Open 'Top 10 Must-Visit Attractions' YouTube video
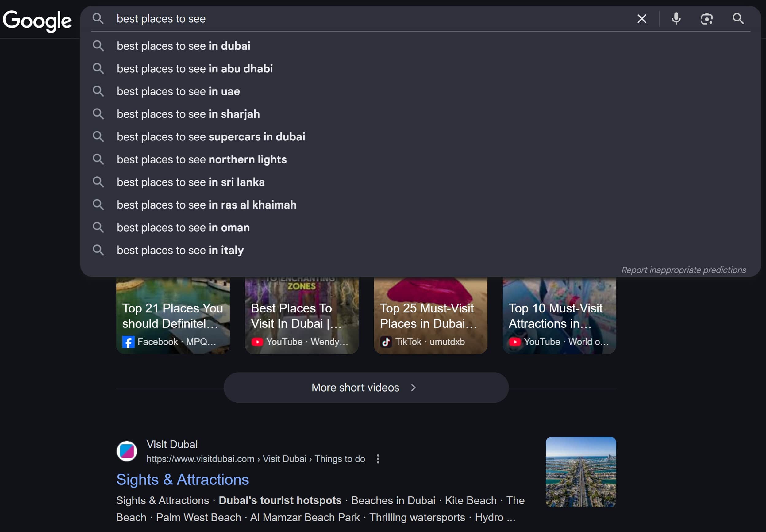Viewport: 766px width, 532px height. coord(559,315)
